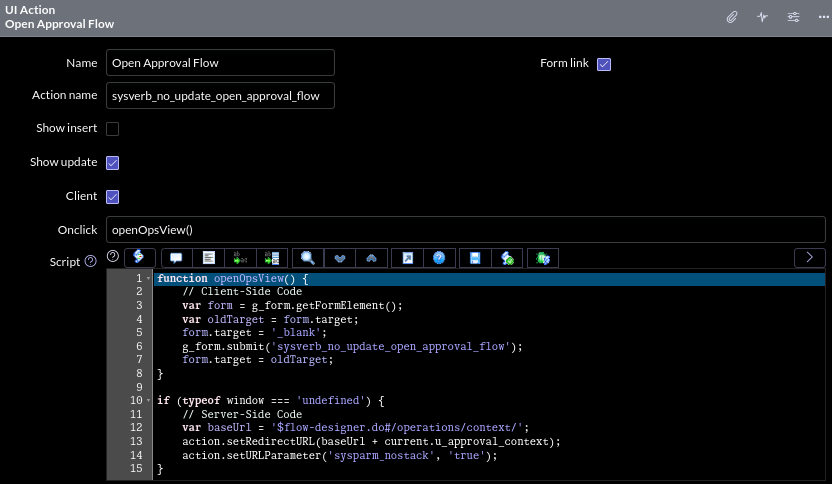
Task: Click the attachments paperclip icon
Action: click(732, 17)
